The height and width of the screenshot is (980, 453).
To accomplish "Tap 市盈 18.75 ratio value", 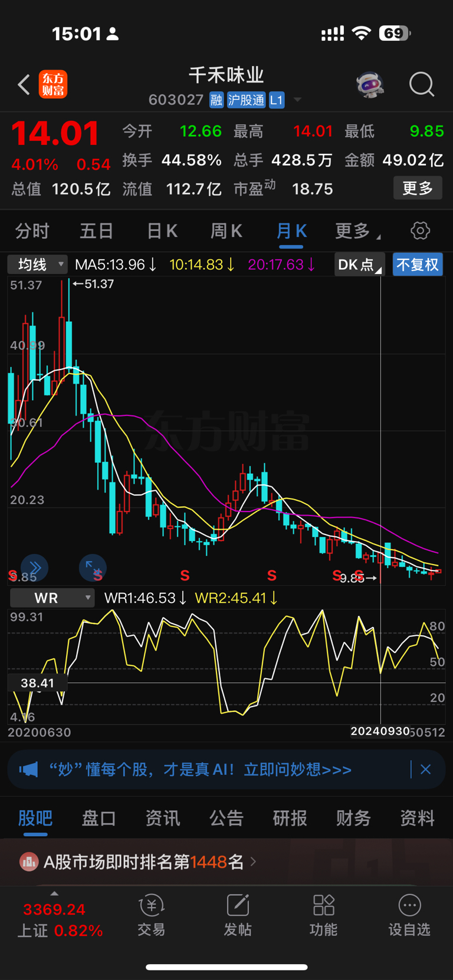I will [283, 189].
